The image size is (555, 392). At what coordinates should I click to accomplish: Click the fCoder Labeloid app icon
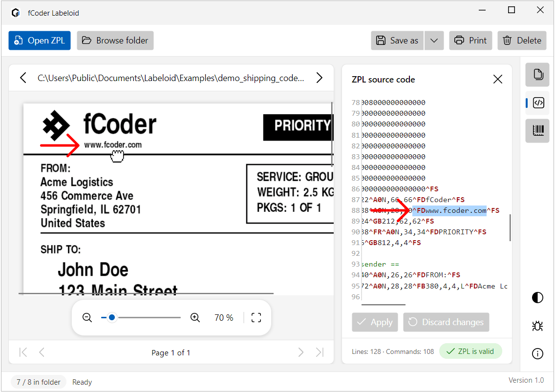click(x=16, y=13)
